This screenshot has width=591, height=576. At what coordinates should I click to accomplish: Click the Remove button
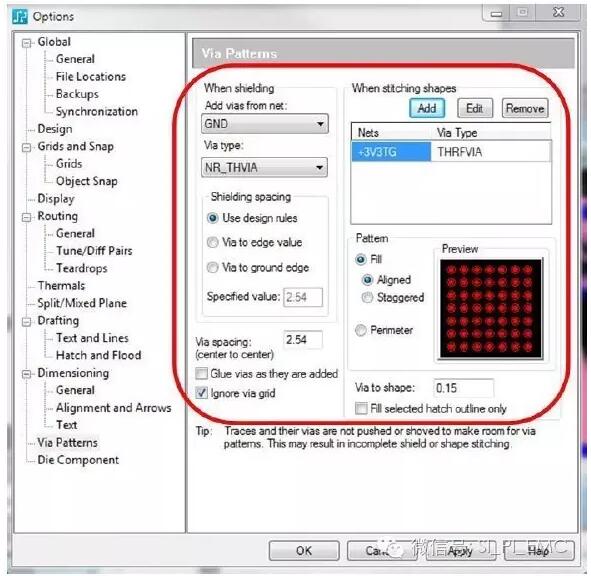[x=525, y=108]
